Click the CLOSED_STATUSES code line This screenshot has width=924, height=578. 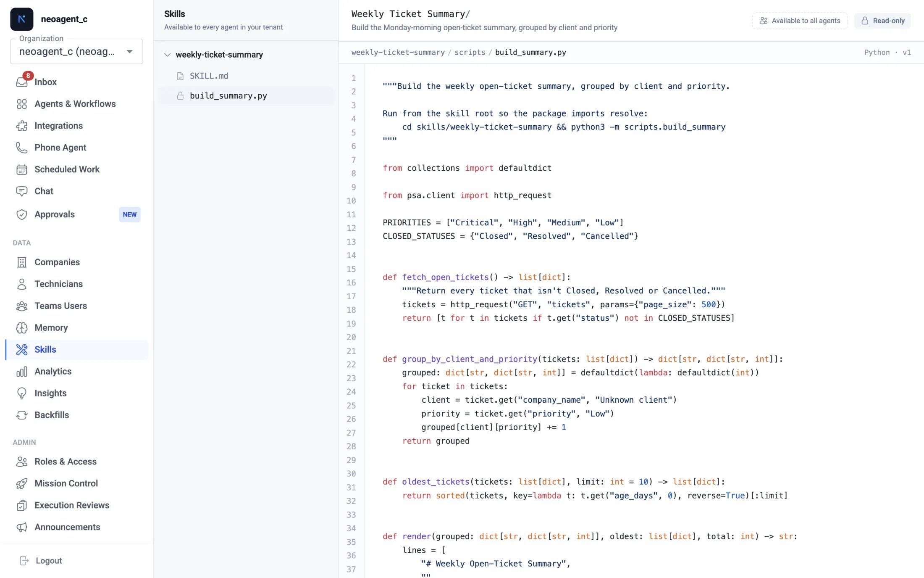(510, 236)
